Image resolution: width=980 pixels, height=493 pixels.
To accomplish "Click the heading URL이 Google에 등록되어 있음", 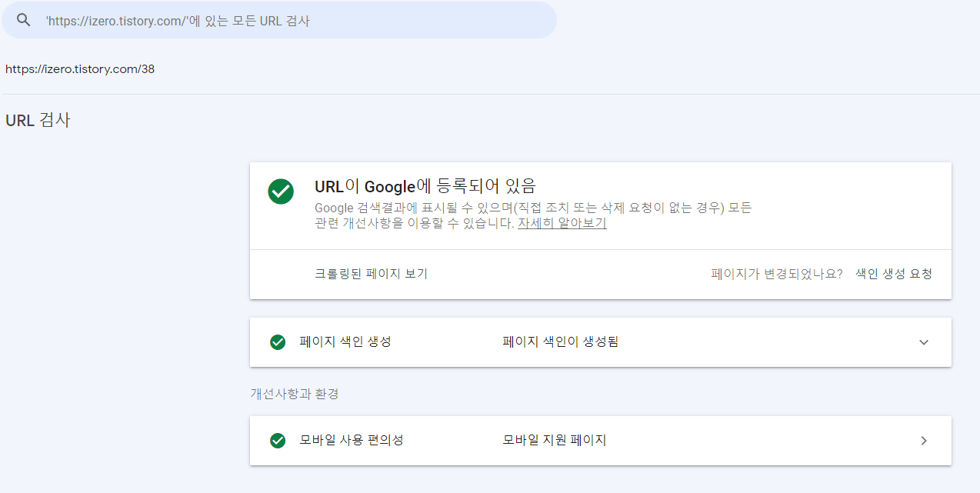I will click(425, 186).
